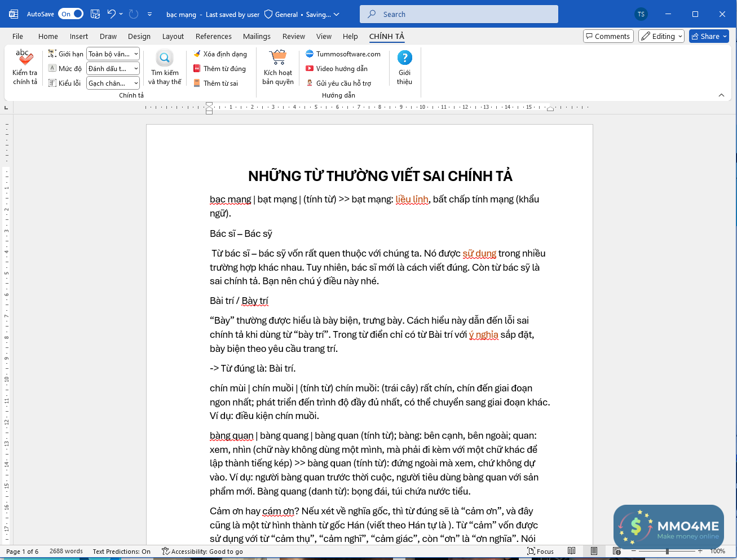737x560 pixels.
Task: Select Thêm từ đúng option
Action: click(220, 69)
